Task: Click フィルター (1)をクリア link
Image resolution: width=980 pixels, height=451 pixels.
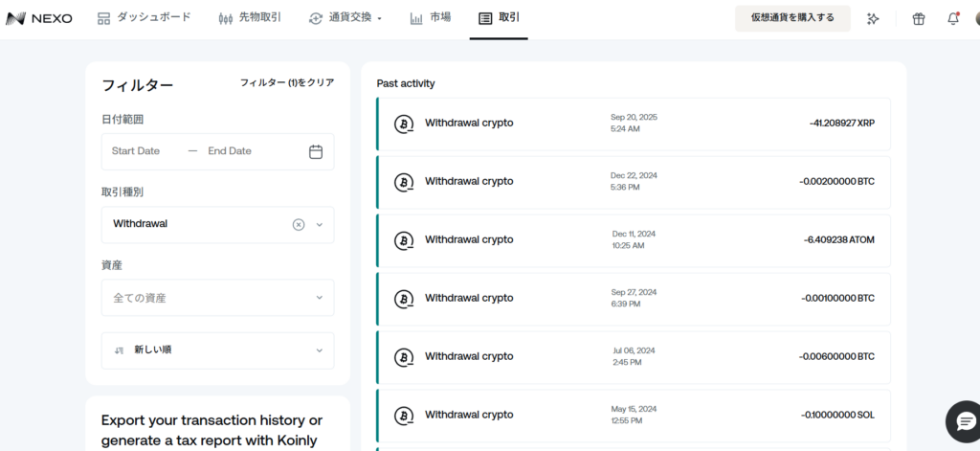Action: point(286,83)
